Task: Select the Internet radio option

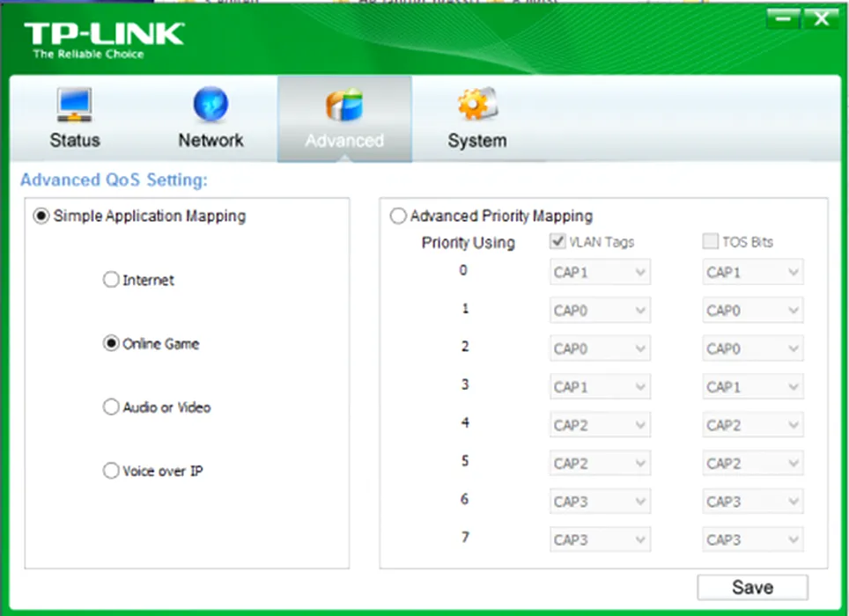Action: click(111, 280)
